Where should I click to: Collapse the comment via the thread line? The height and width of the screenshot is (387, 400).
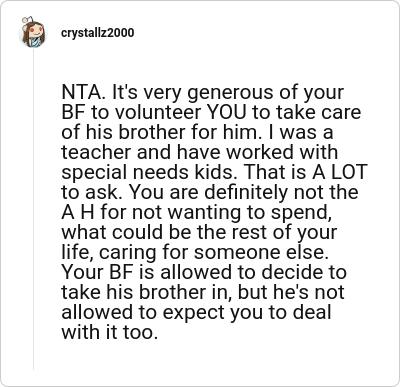[33, 209]
